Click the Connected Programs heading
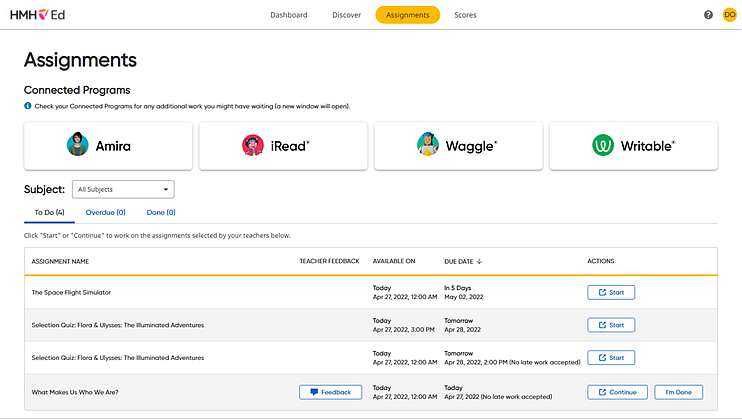Image resolution: width=742 pixels, height=419 pixels. 77,90
